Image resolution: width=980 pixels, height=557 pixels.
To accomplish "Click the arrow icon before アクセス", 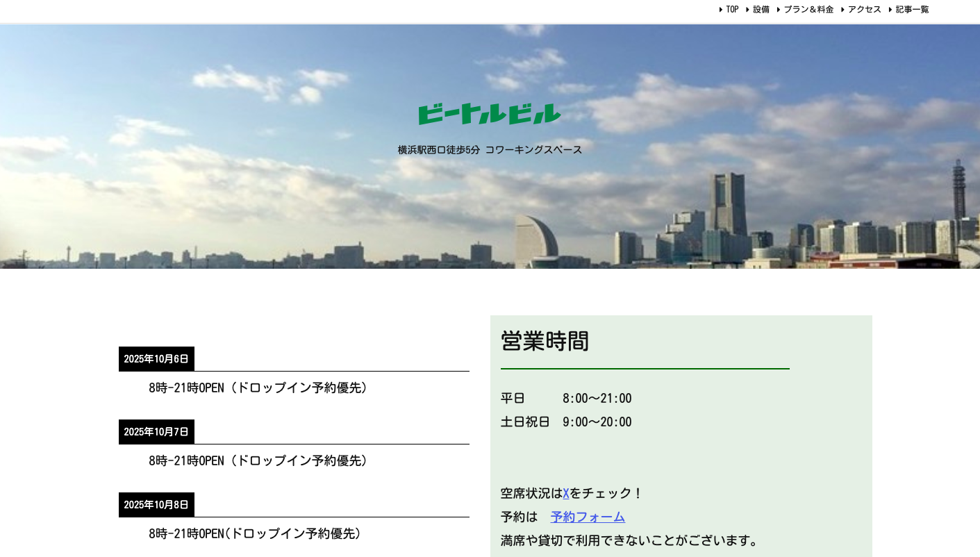I will tap(842, 10).
